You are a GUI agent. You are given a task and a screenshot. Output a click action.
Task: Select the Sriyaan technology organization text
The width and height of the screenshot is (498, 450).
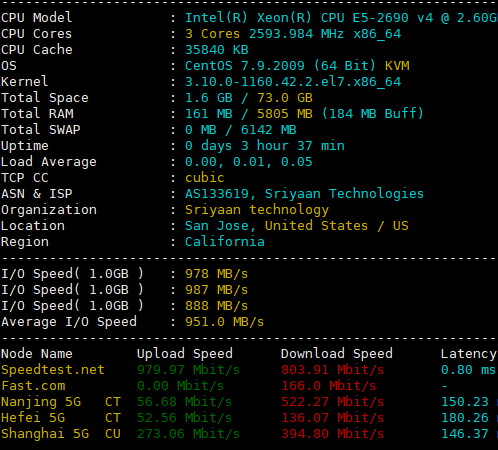pos(257,210)
